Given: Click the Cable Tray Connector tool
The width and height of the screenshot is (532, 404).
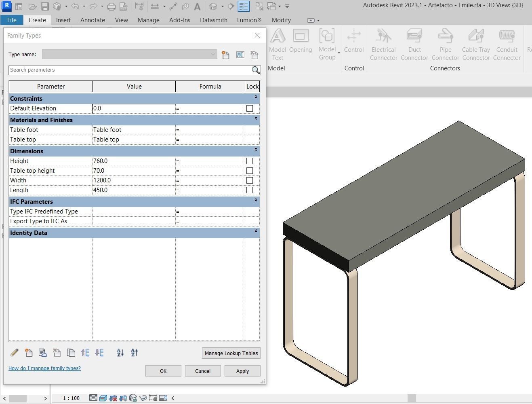Looking at the screenshot, I should pyautogui.click(x=476, y=44).
